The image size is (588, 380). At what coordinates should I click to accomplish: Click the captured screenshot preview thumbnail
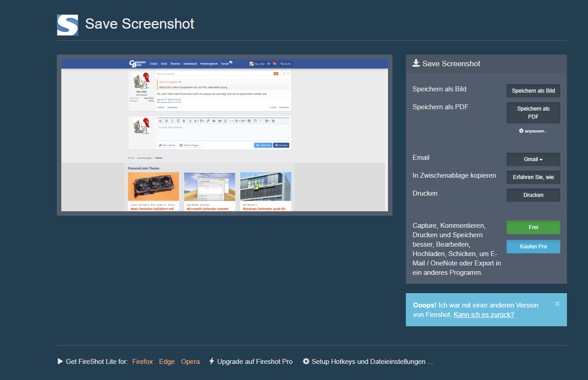click(x=224, y=135)
